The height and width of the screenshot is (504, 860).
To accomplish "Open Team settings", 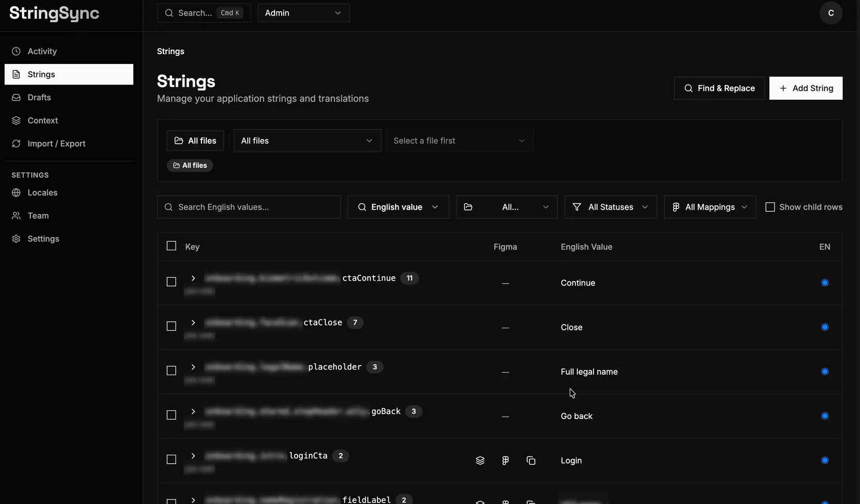I will click(69, 215).
